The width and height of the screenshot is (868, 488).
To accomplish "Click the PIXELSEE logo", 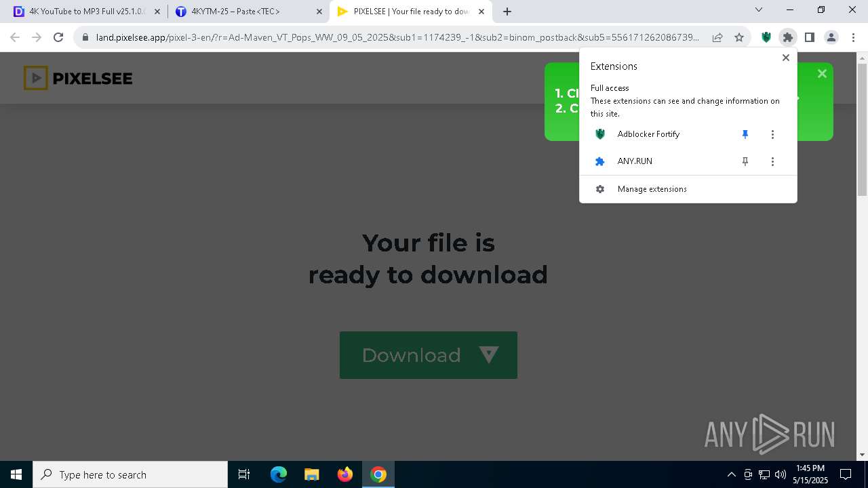I will 78,79.
